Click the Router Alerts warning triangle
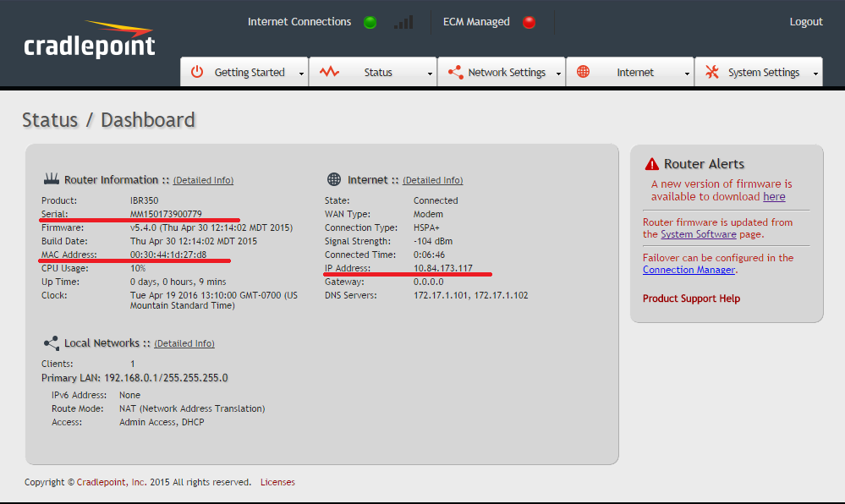This screenshot has width=845, height=504. [652, 164]
